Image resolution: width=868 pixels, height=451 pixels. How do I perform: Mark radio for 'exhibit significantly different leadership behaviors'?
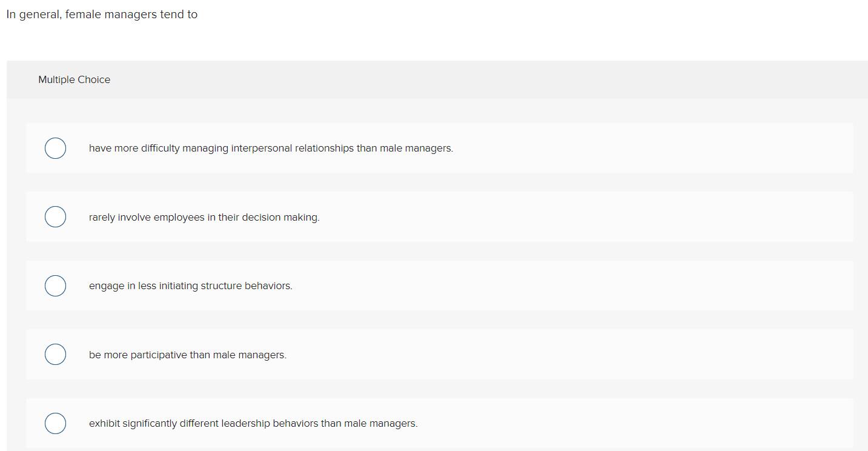point(55,423)
